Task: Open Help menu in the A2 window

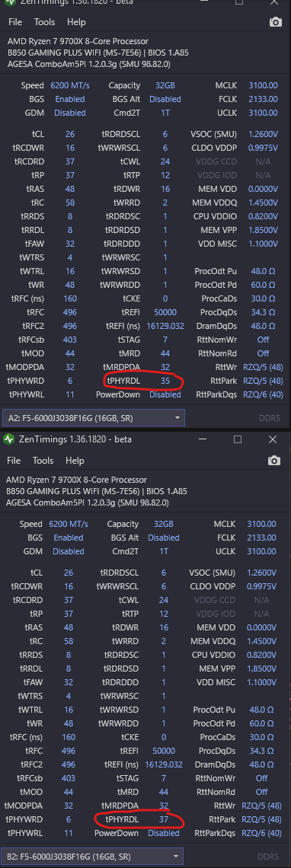Action: click(76, 22)
